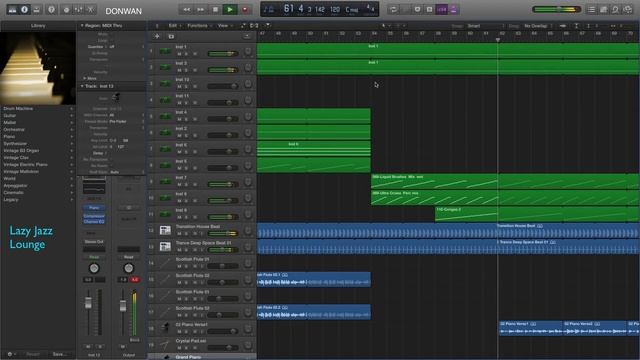Image resolution: width=640 pixels, height=360 pixels.
Task: Open the Edit menu in Tracks area
Action: tap(174, 26)
